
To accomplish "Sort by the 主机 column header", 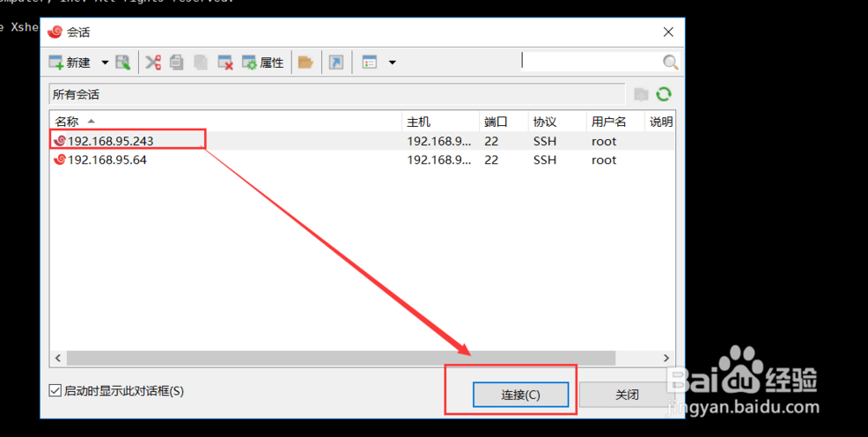I will (440, 122).
